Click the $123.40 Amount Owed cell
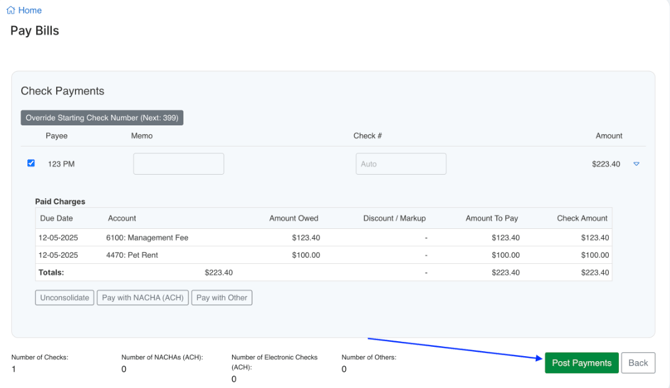The width and height of the screenshot is (670, 388). [306, 238]
